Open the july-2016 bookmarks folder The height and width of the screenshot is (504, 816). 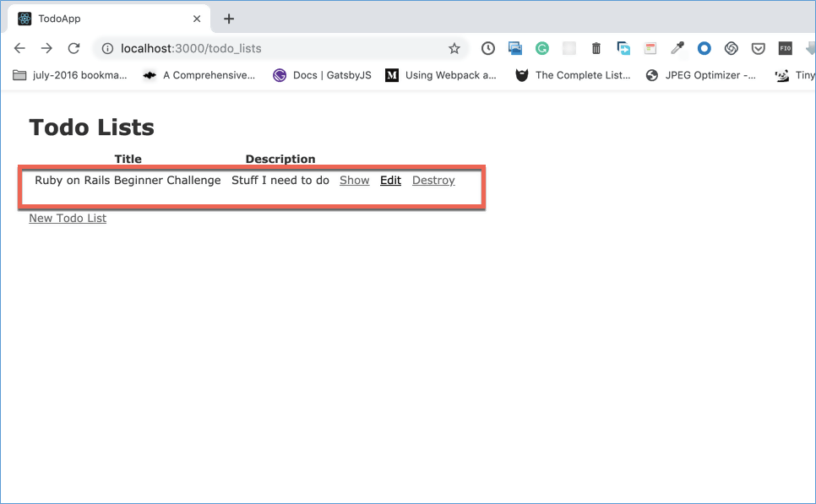70,75
